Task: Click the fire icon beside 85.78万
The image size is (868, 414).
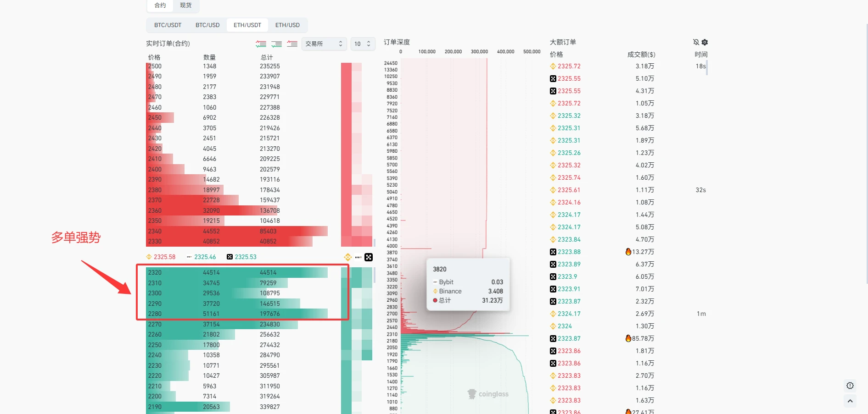Action: pyautogui.click(x=628, y=338)
